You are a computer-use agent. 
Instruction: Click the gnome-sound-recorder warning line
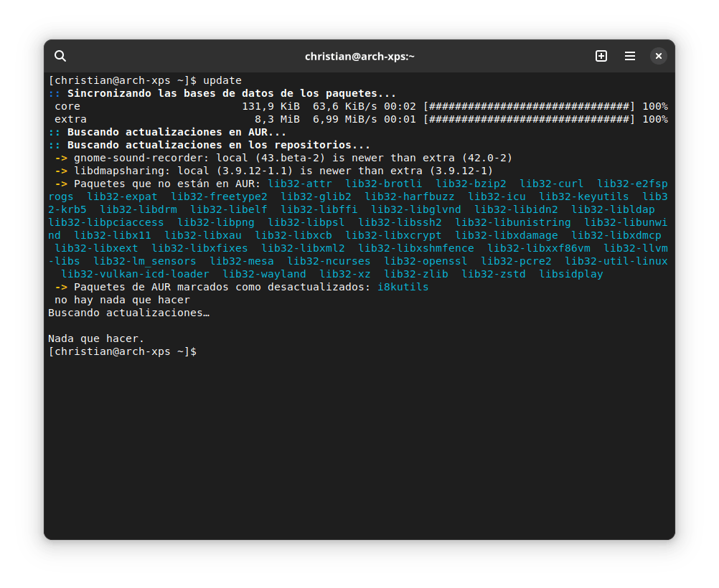(x=283, y=158)
